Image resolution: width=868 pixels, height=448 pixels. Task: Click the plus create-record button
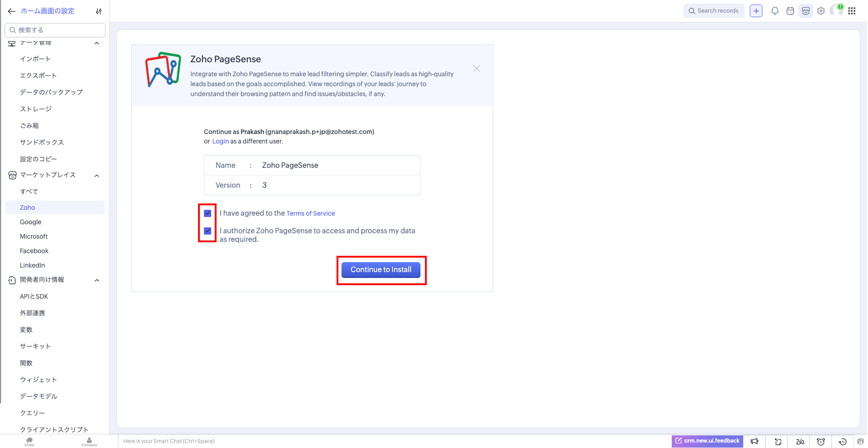(x=756, y=11)
